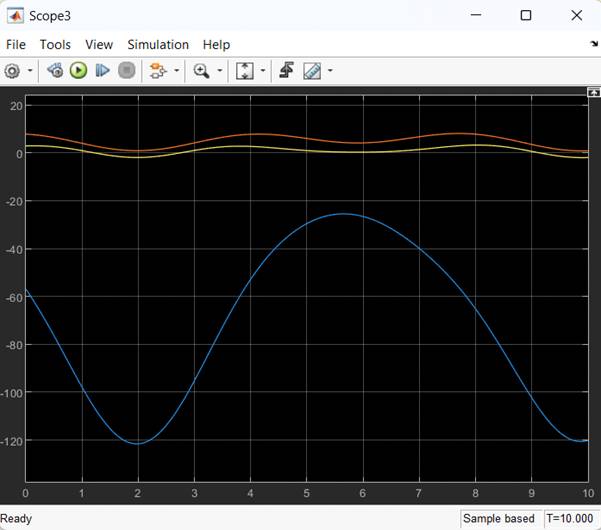
Task: Select the Zoom magnifier tool
Action: click(x=201, y=71)
